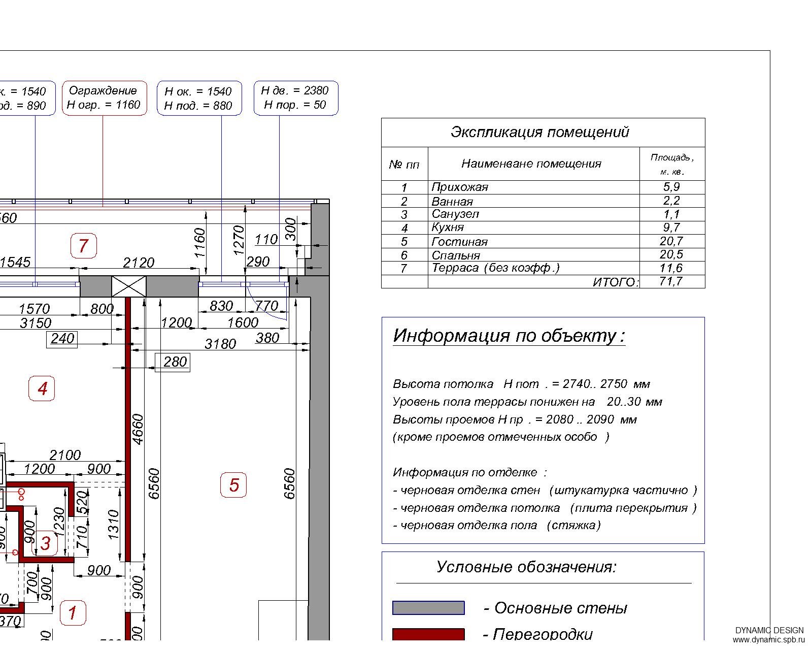The height and width of the screenshot is (650, 812).
Task: Click the ventilation shaft crossed-box symbol
Action: (x=128, y=286)
